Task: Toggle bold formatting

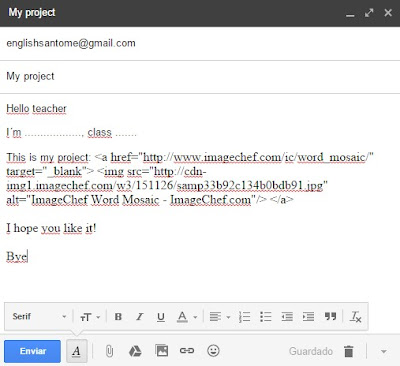Action: point(118,317)
